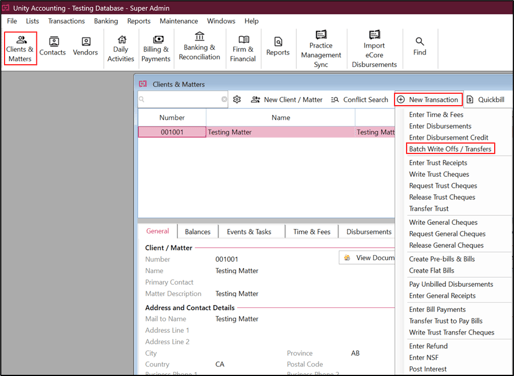
Task: Select Release Trust Cheques
Action: [x=442, y=197]
